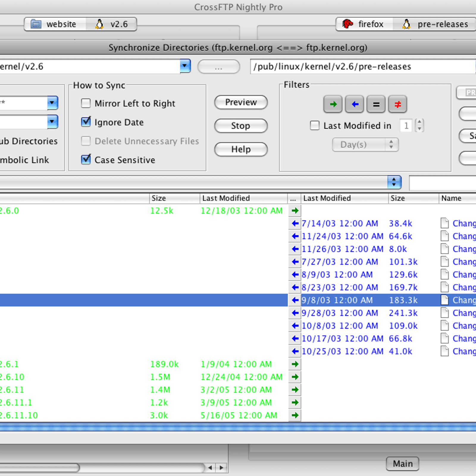Enable Mirror Left to Right checkbox
This screenshot has height=476, width=476.
pos(86,103)
